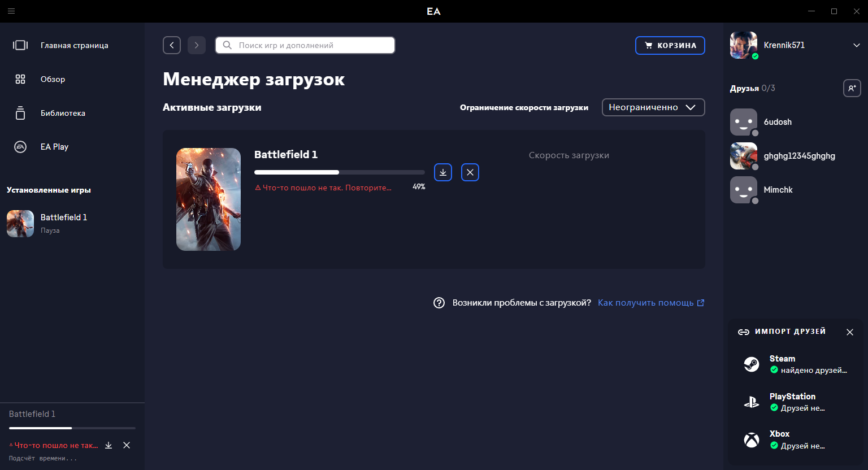The width and height of the screenshot is (868, 470).
Task: Click the add friend icon
Action: (852, 88)
